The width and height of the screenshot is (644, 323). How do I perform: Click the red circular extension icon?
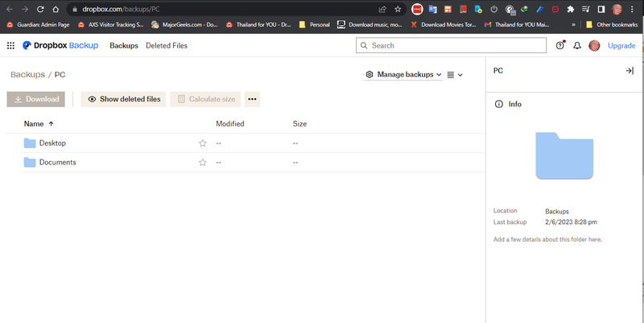click(x=417, y=9)
